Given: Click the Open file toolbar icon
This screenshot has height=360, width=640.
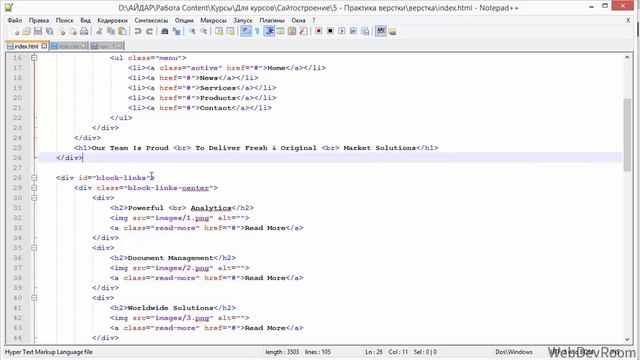Looking at the screenshot, I should (x=27, y=31).
